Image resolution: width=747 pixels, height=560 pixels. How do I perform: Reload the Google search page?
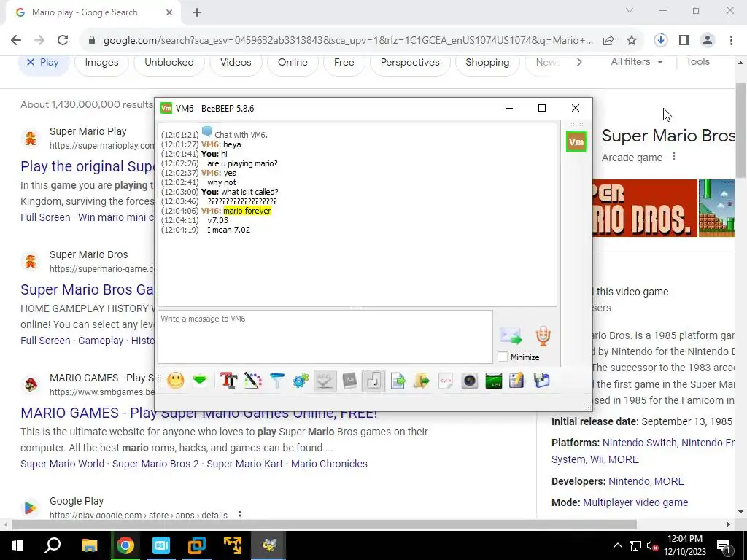click(63, 40)
